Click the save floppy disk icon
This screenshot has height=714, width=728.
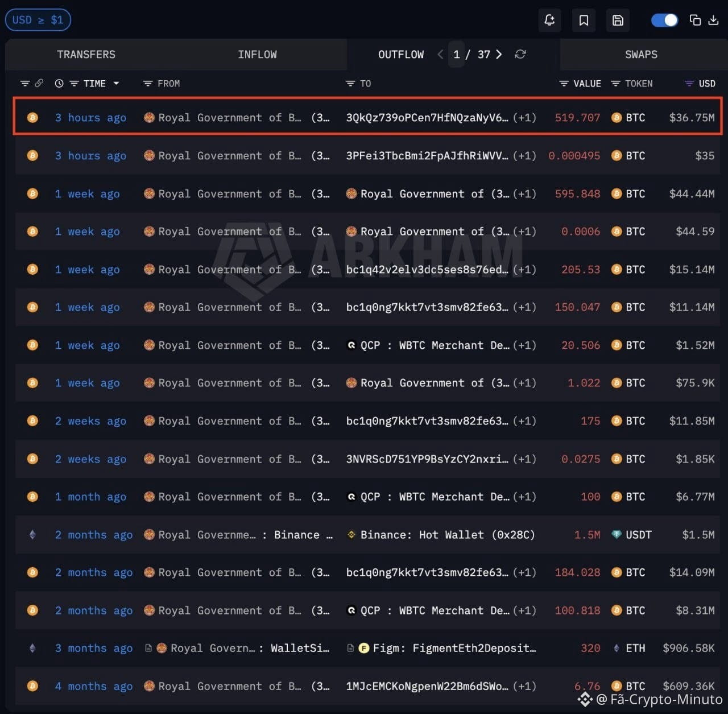pyautogui.click(x=618, y=20)
